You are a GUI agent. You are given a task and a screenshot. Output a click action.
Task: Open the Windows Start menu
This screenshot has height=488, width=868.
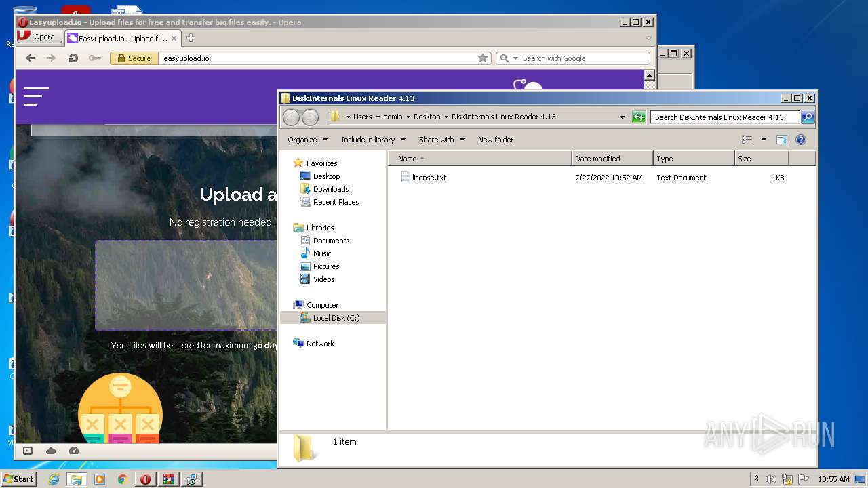(18, 479)
